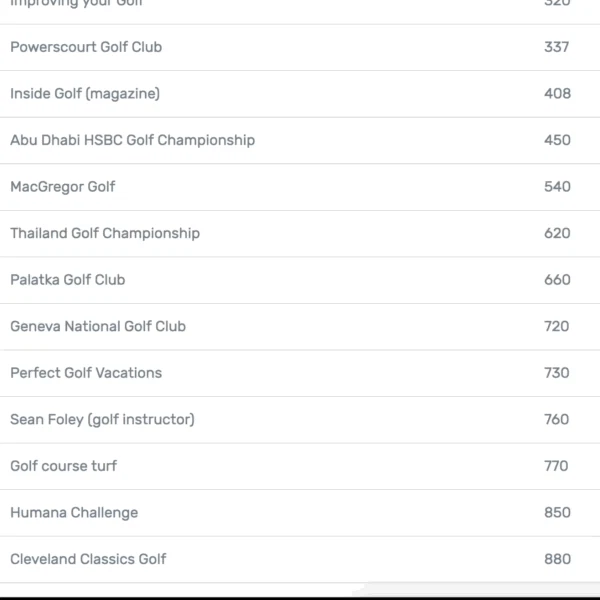Select the 620 figure beside Thailand Championship

[x=557, y=233]
